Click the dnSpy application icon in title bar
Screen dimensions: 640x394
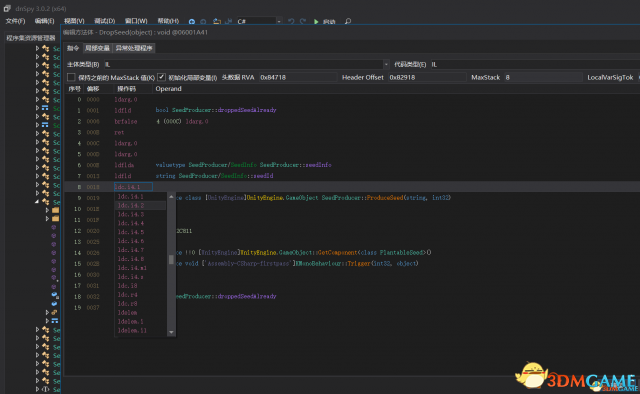(7, 8)
